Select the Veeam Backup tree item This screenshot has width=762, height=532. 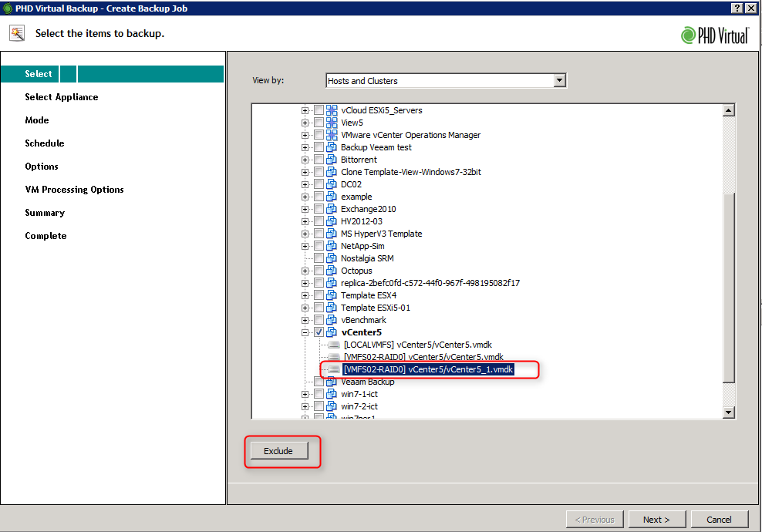coord(367,382)
